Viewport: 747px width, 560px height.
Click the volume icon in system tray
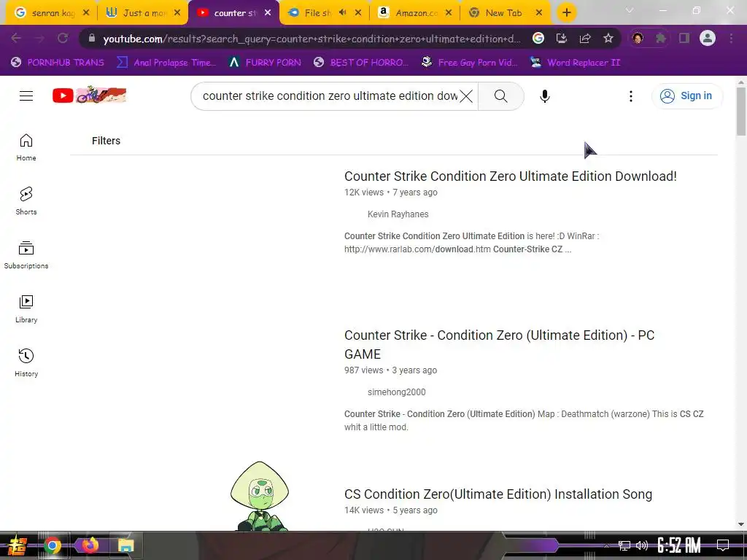[x=642, y=545]
